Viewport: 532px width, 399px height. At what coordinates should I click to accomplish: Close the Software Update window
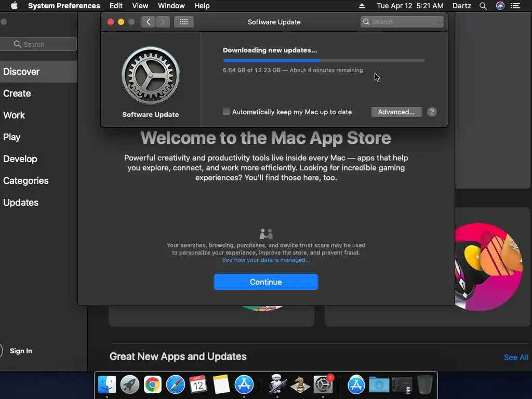tap(111, 22)
